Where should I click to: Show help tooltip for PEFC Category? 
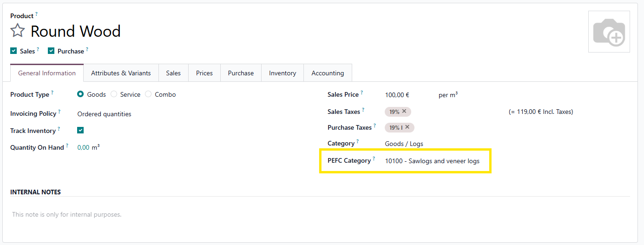(x=374, y=159)
